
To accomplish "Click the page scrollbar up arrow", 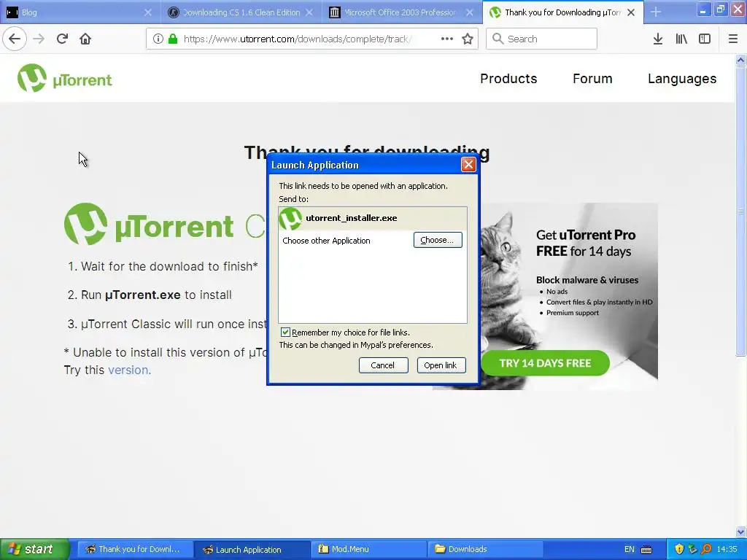I will click(x=740, y=60).
